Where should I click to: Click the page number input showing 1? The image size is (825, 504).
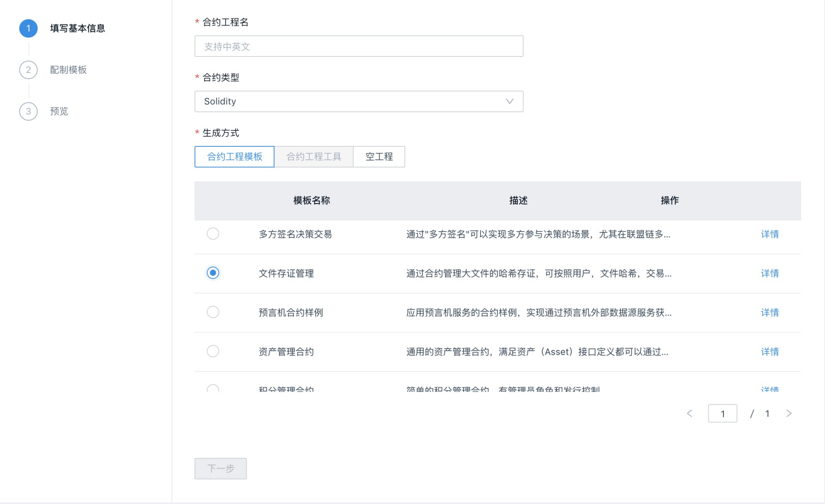click(x=723, y=413)
